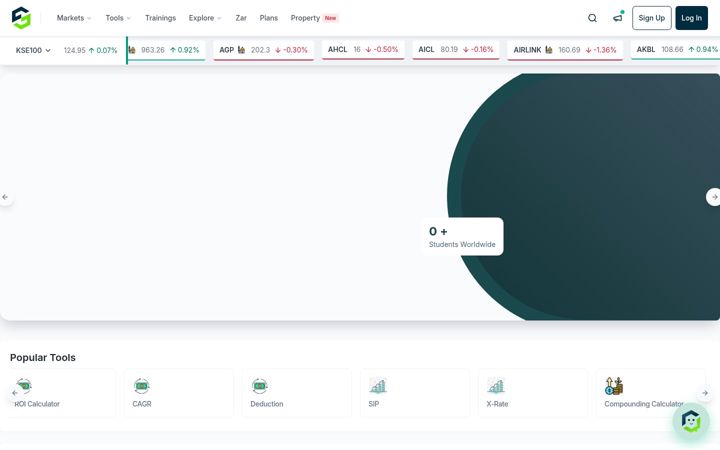
Task: Open the AICL ticker card
Action: point(456,50)
